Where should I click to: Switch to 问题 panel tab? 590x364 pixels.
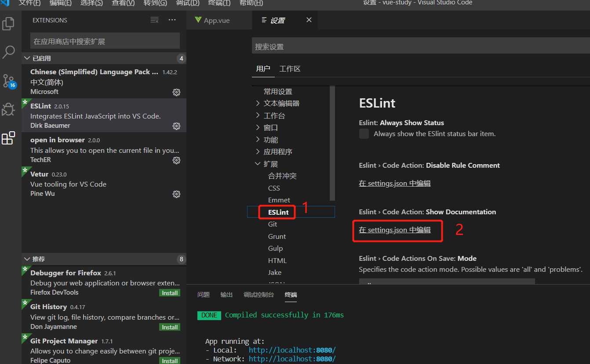pyautogui.click(x=204, y=295)
